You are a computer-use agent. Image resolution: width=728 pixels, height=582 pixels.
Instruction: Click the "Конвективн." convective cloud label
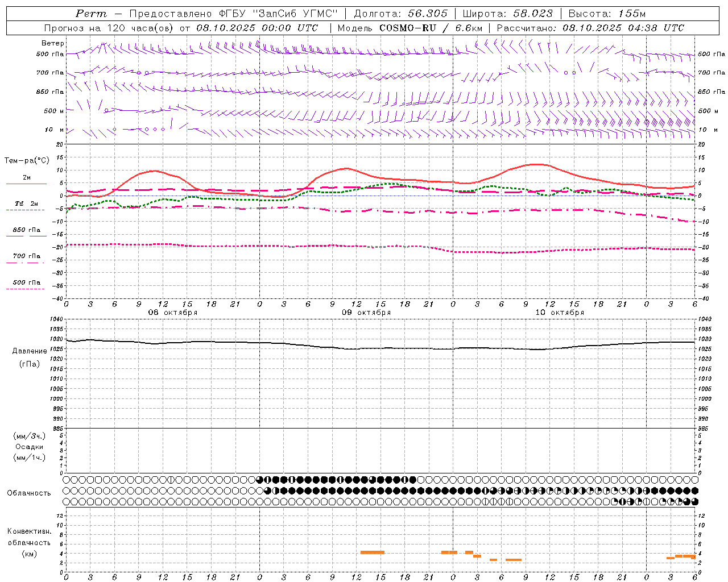coord(30,531)
